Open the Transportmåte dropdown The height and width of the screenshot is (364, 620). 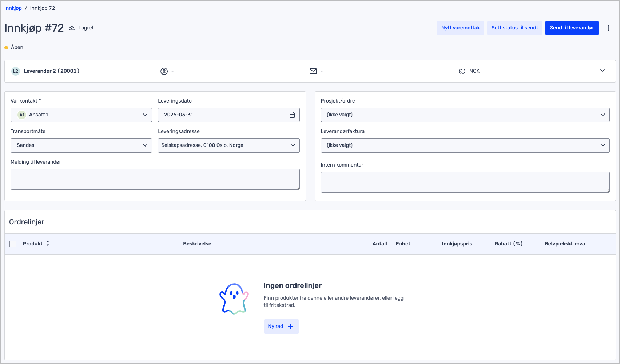[x=81, y=145]
